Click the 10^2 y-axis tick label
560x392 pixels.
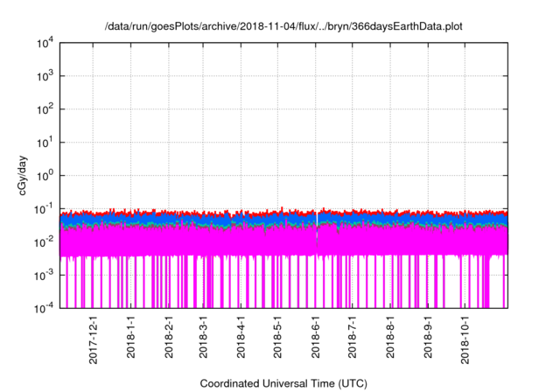click(x=45, y=108)
